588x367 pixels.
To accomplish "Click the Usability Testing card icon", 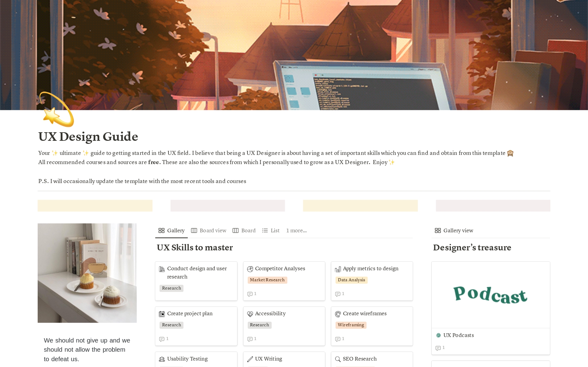I will [162, 359].
